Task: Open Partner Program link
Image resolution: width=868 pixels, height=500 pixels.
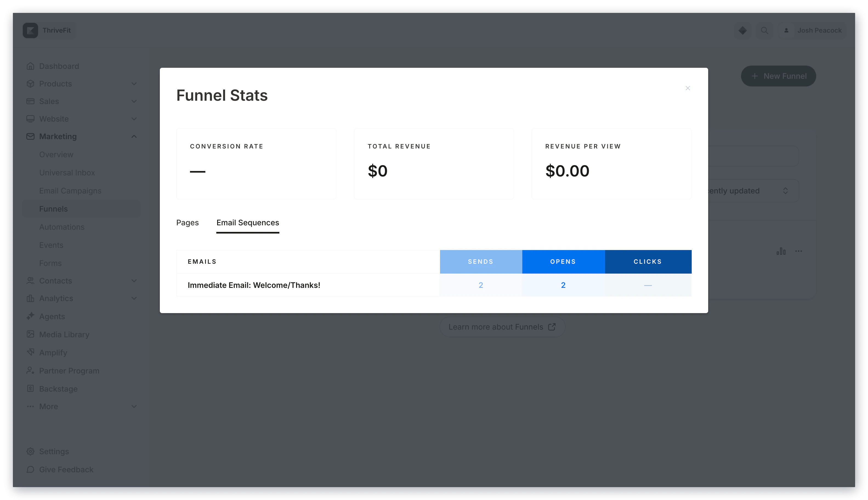Action: pyautogui.click(x=69, y=370)
